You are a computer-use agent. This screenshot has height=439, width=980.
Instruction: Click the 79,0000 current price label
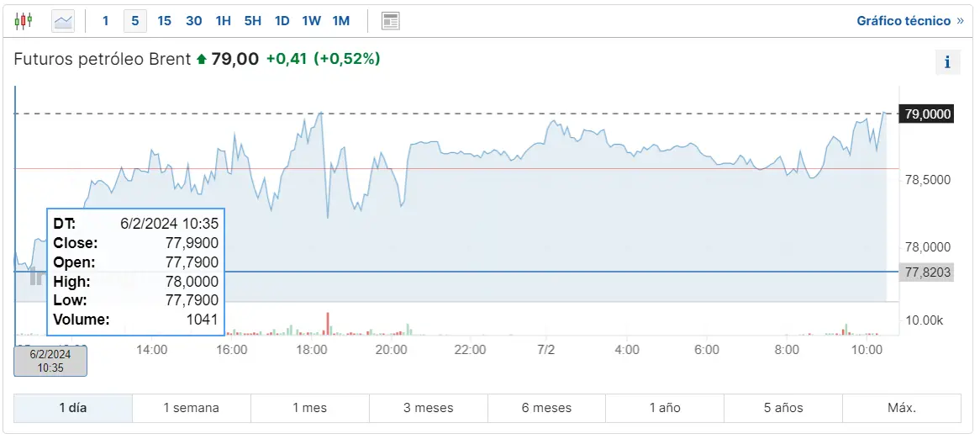pyautogui.click(x=926, y=114)
